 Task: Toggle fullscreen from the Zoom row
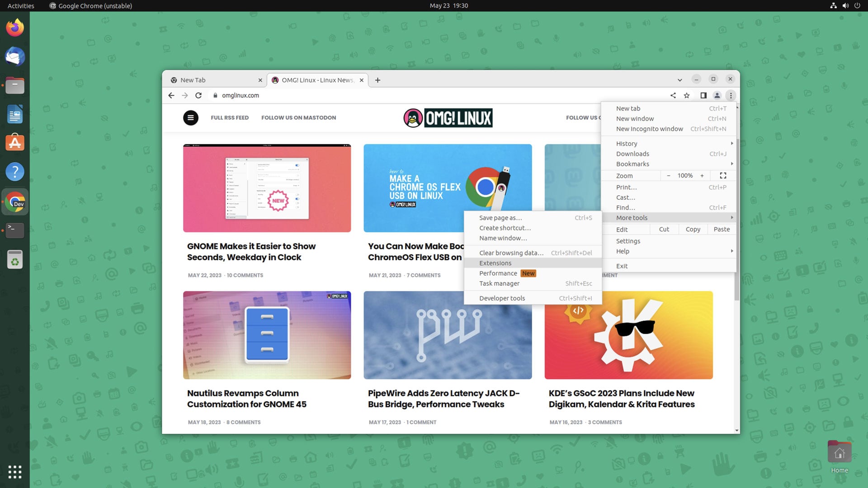click(x=723, y=176)
